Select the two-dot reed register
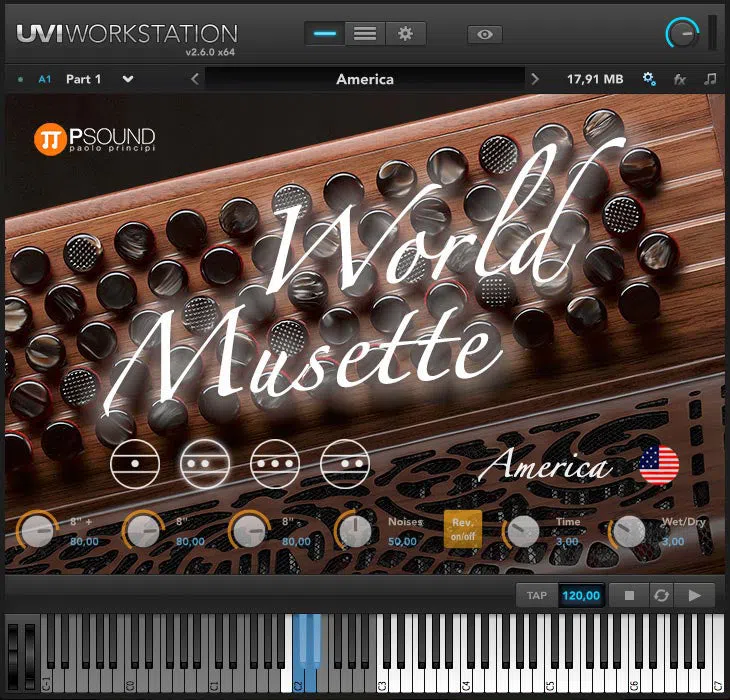The image size is (730, 700). [205, 464]
